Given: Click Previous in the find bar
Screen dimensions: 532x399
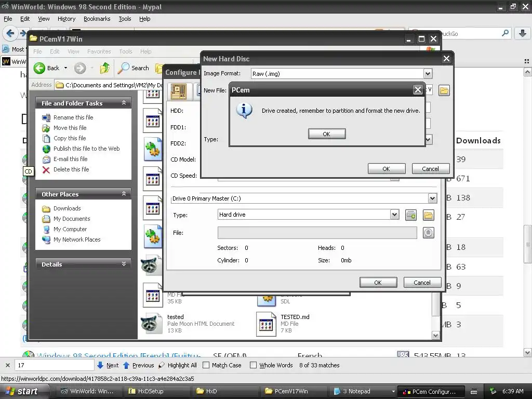Looking at the screenshot, I should [x=138, y=365].
